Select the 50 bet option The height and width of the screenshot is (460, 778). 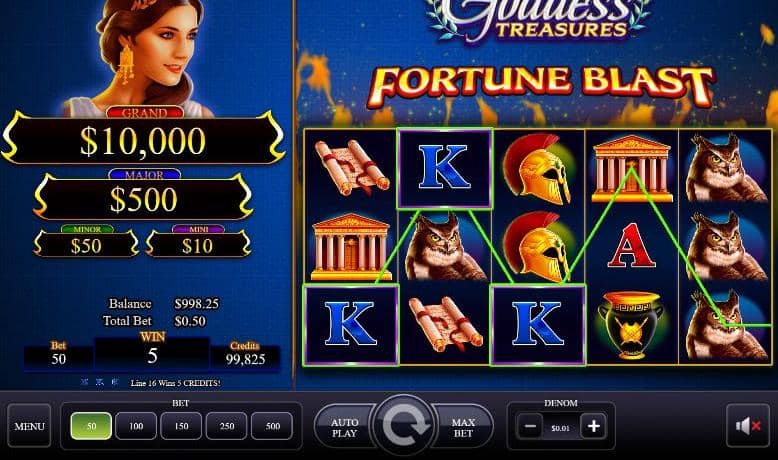tap(91, 426)
